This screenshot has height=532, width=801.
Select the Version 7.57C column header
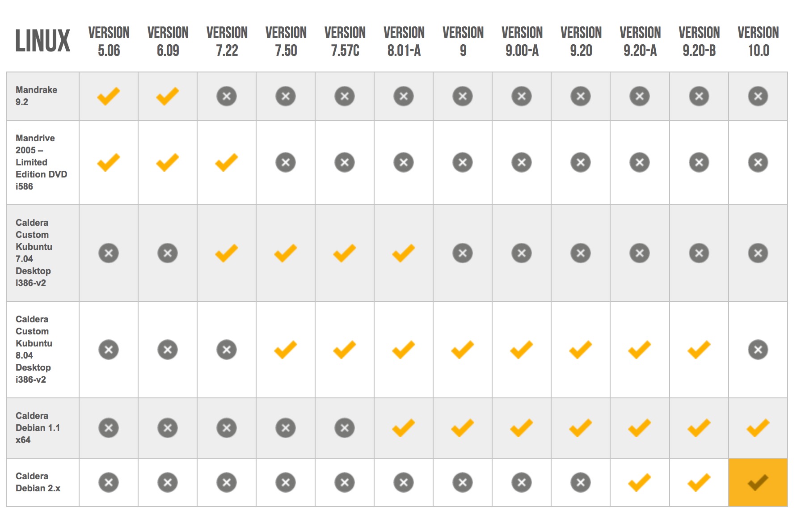[345, 41]
